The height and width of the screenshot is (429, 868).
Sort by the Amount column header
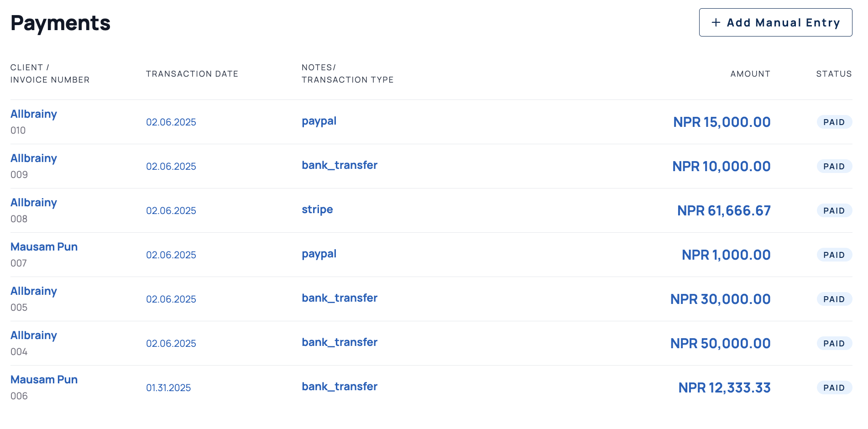[x=750, y=74]
